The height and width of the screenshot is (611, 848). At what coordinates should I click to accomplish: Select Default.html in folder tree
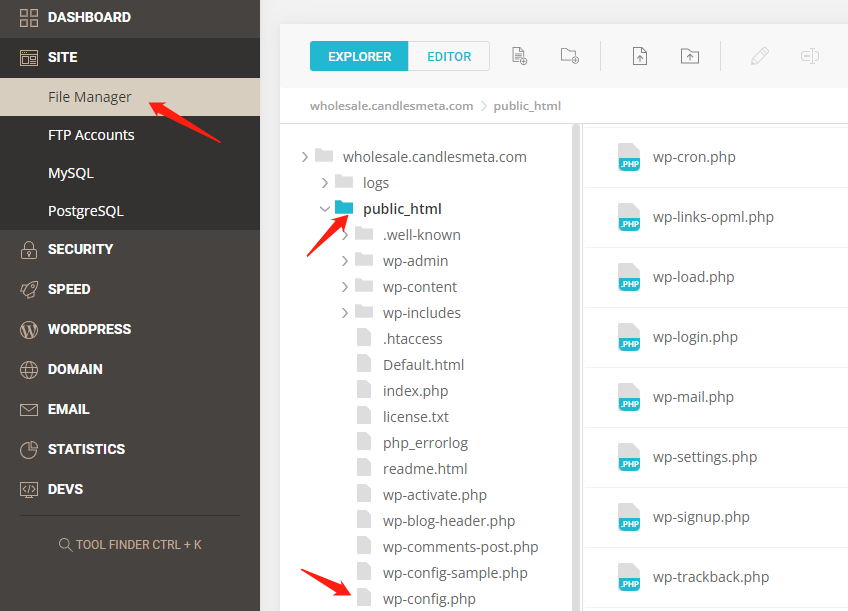point(423,365)
